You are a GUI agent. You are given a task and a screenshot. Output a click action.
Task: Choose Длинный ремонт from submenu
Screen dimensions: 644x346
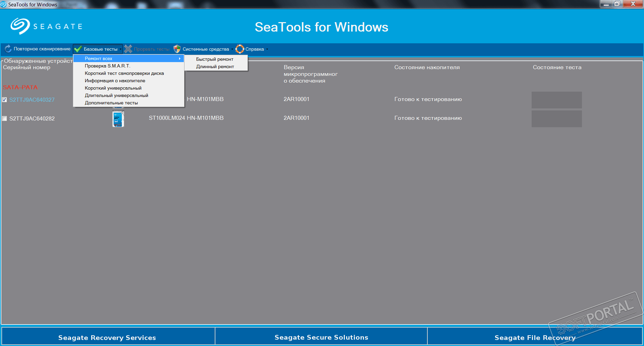pos(216,66)
